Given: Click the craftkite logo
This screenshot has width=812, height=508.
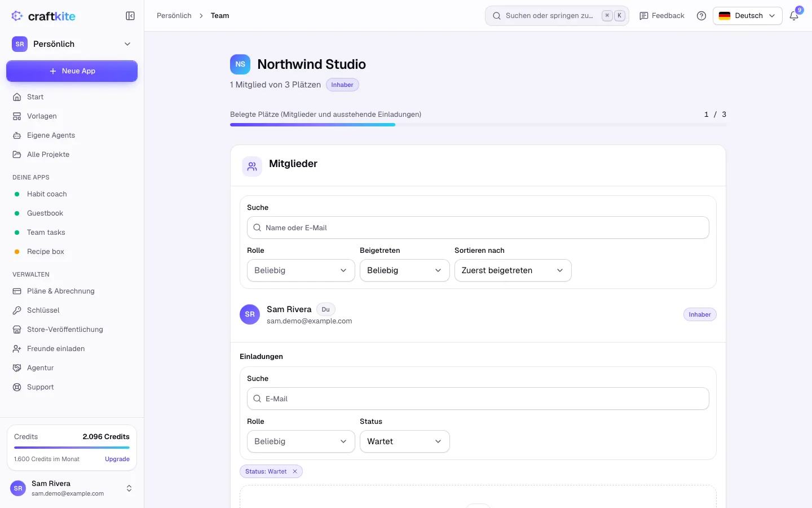Looking at the screenshot, I should tap(43, 16).
